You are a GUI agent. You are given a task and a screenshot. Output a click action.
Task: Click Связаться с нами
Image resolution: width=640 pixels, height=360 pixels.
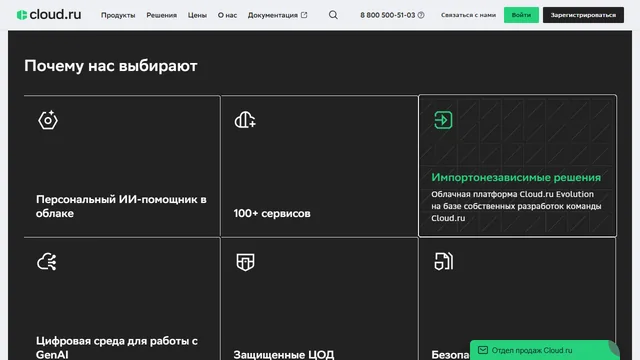point(468,15)
